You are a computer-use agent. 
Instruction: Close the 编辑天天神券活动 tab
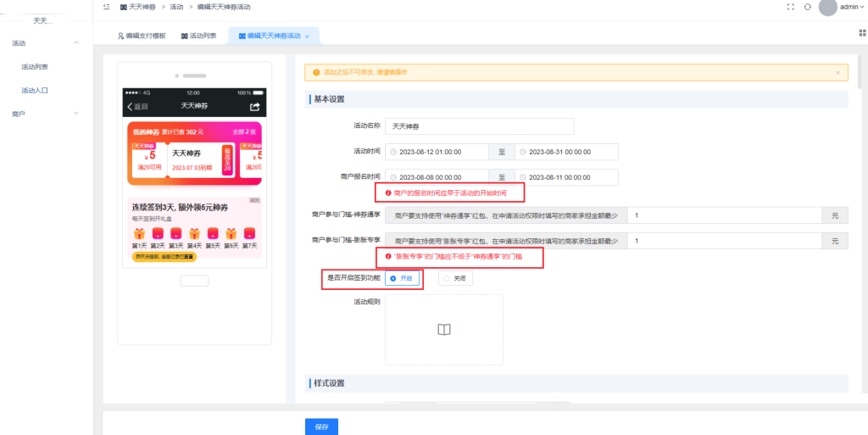coord(307,36)
